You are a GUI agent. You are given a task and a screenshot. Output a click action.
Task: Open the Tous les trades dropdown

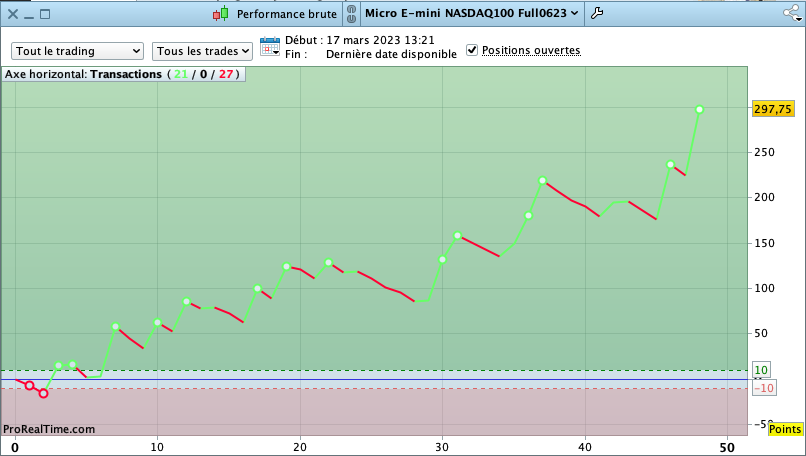click(x=203, y=51)
